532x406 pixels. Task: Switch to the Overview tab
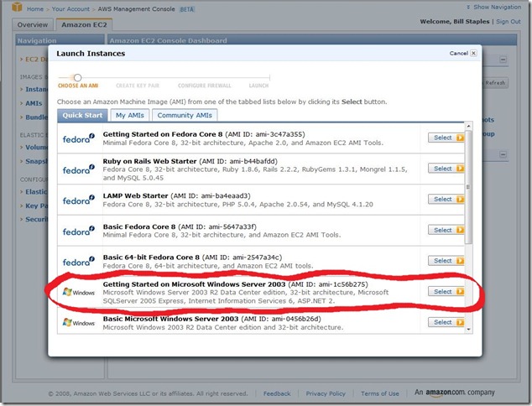pyautogui.click(x=33, y=25)
